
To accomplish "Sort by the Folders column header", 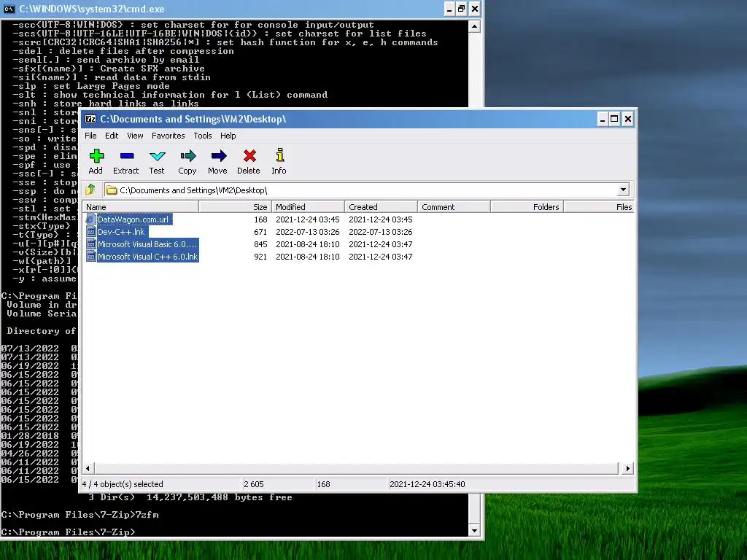I will tap(527, 206).
